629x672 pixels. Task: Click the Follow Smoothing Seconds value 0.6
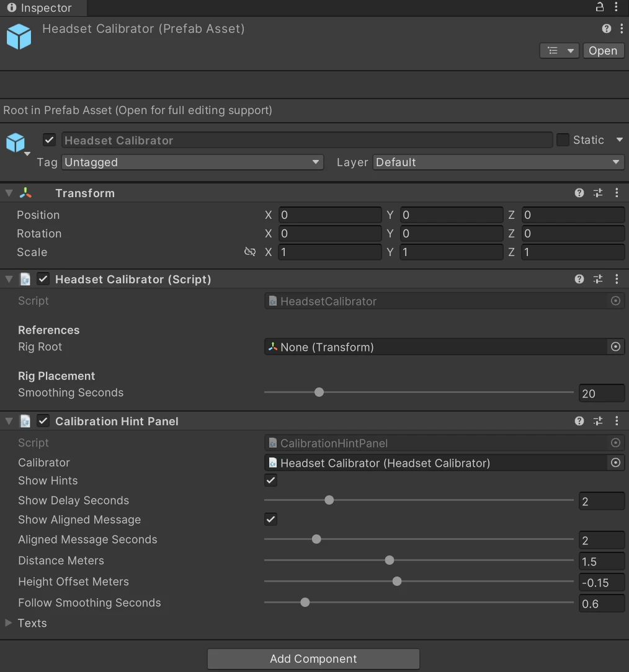click(x=602, y=603)
